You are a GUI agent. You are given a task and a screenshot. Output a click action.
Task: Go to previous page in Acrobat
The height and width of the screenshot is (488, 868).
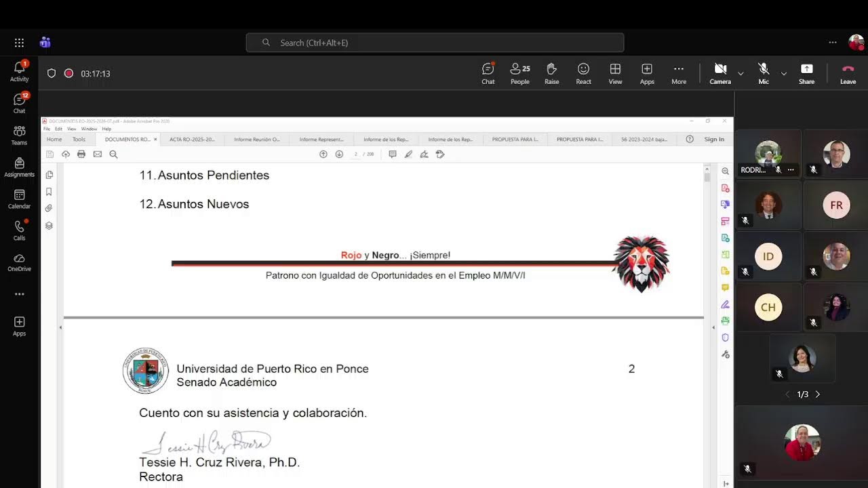323,155
